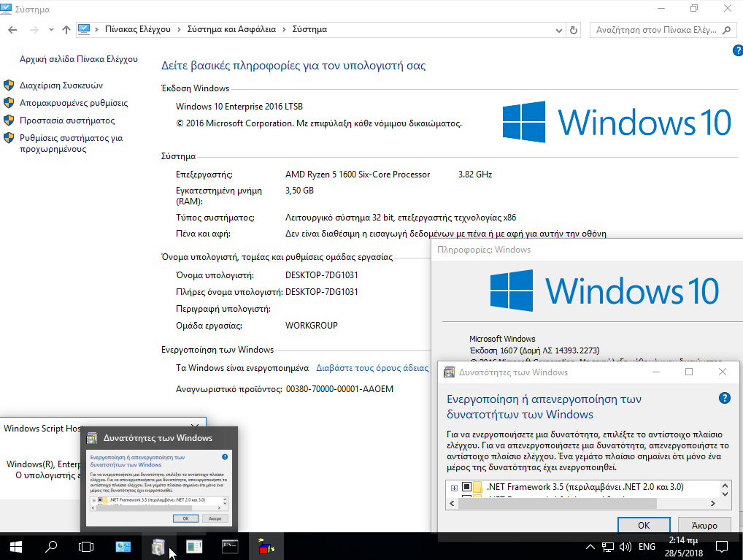Switch to winver taskbar button
The width and height of the screenshot is (743, 560).
pos(194,547)
